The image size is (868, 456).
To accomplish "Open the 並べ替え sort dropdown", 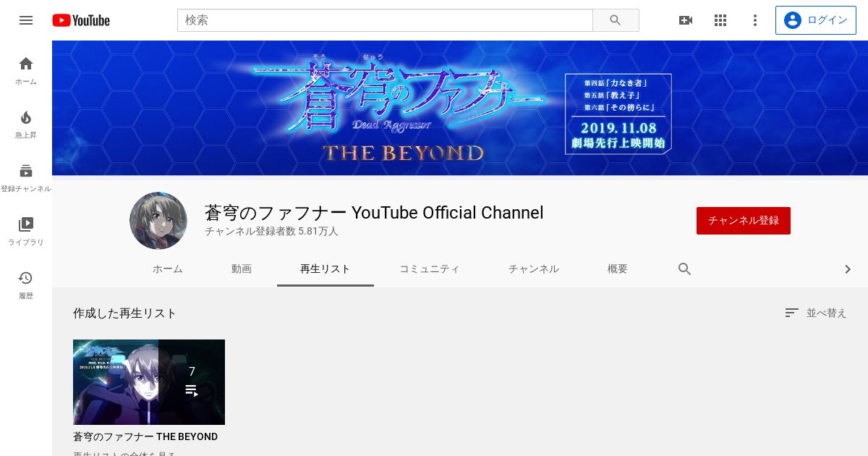I will [815, 313].
